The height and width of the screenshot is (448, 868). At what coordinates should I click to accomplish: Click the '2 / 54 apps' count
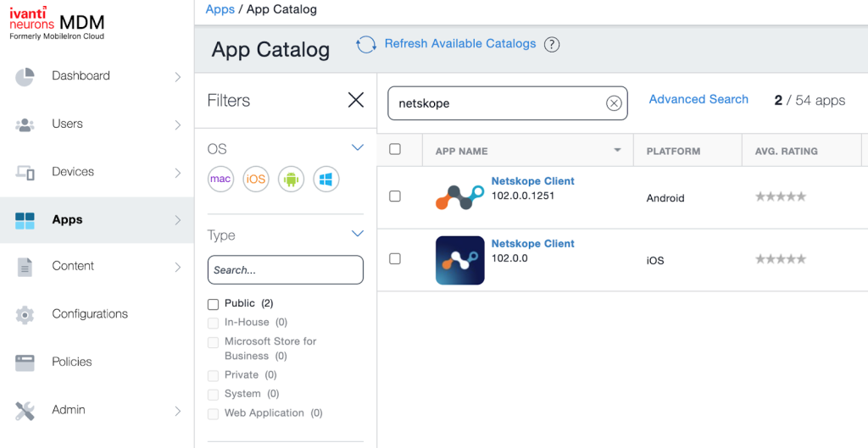pyautogui.click(x=810, y=100)
